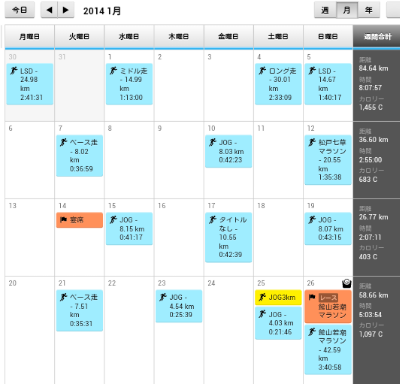Click running icon on ミドル走 entry

pos(113,71)
